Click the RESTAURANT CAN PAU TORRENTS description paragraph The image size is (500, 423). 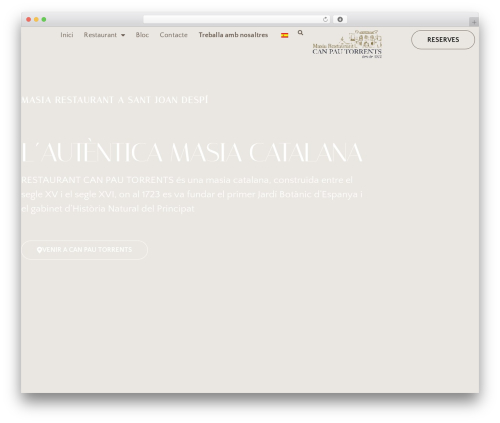[192, 194]
